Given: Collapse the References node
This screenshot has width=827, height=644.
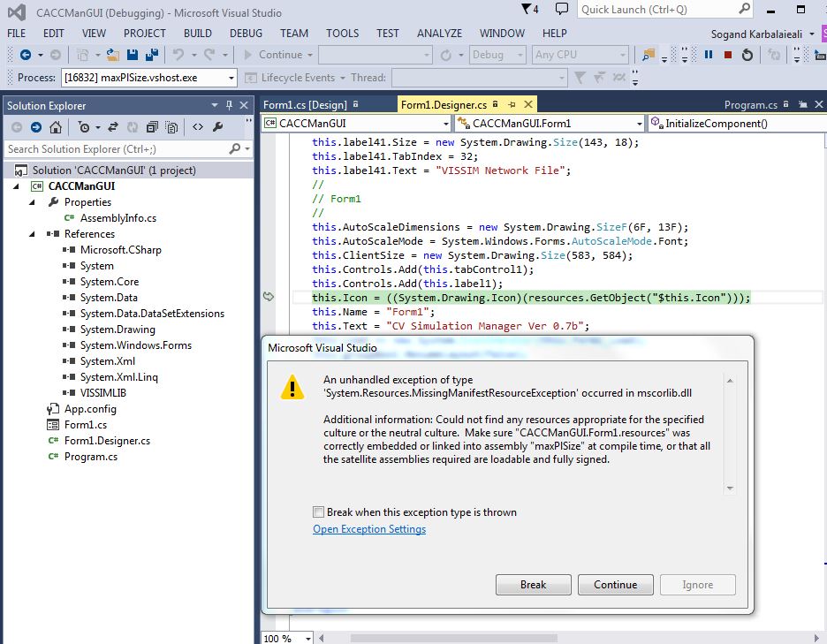Looking at the screenshot, I should click(x=32, y=233).
